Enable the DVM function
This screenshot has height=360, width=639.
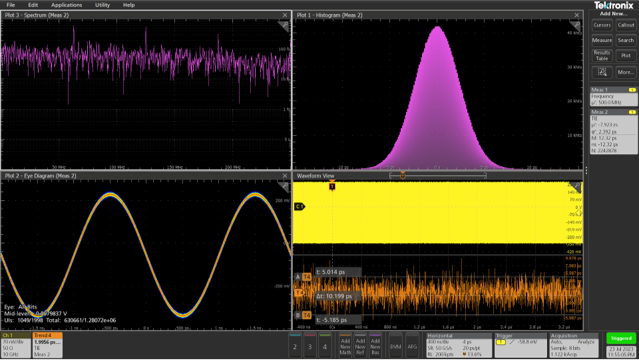click(395, 346)
